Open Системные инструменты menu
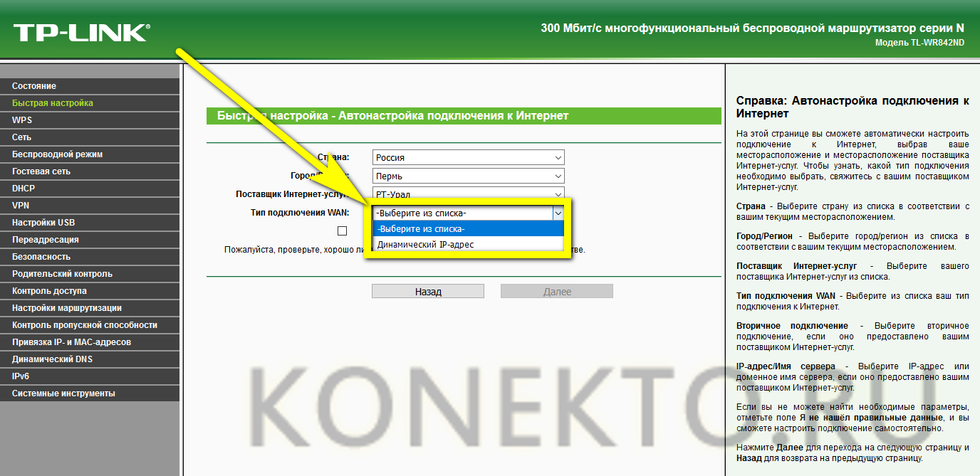The width and height of the screenshot is (980, 476). pyautogui.click(x=90, y=393)
